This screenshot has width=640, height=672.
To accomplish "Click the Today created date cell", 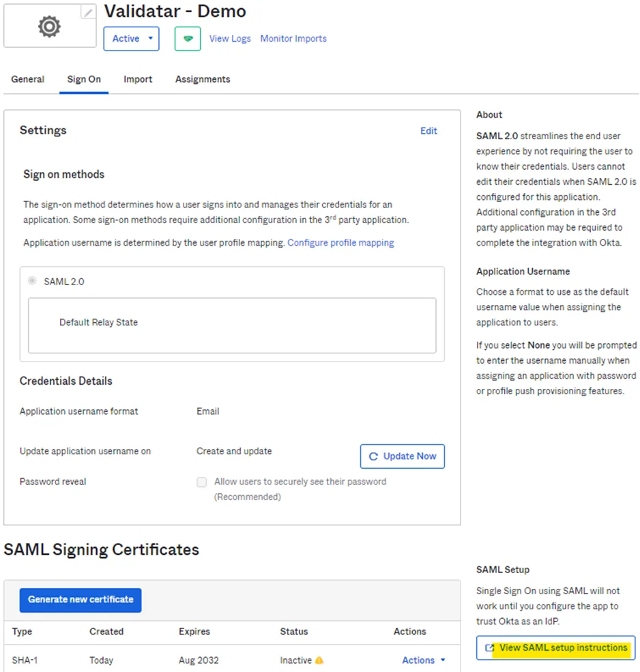I will (102, 660).
